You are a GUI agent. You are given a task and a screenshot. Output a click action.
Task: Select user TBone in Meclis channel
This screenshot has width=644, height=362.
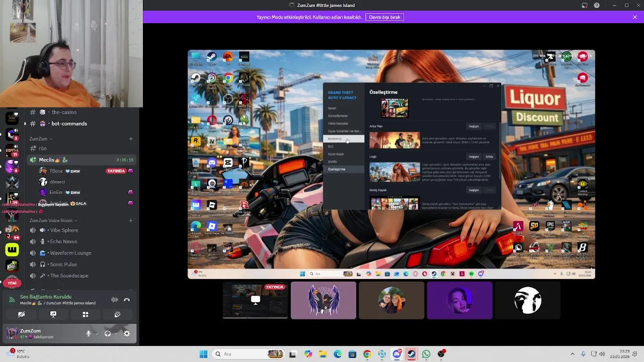coord(86,171)
